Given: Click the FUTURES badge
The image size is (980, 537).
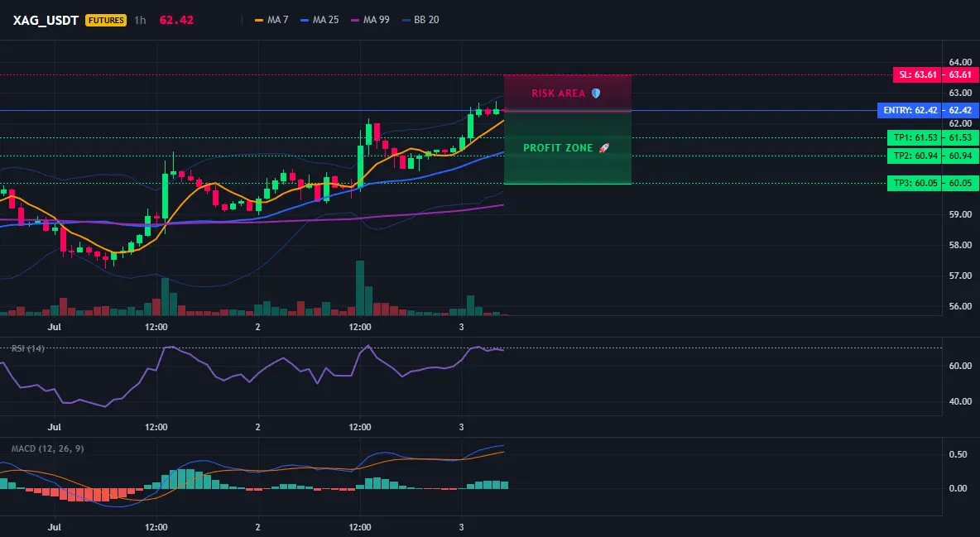Looking at the screenshot, I should coord(106,20).
